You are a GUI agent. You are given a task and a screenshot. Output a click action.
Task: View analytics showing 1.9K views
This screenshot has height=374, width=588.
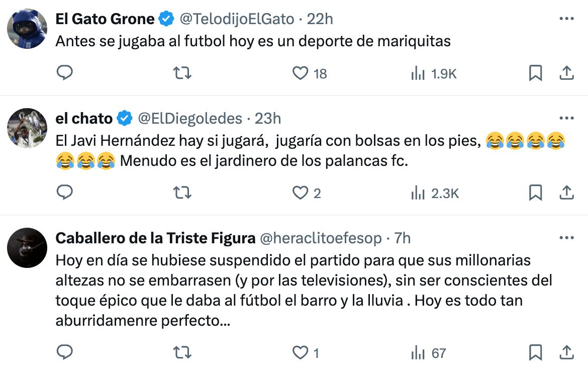(418, 74)
